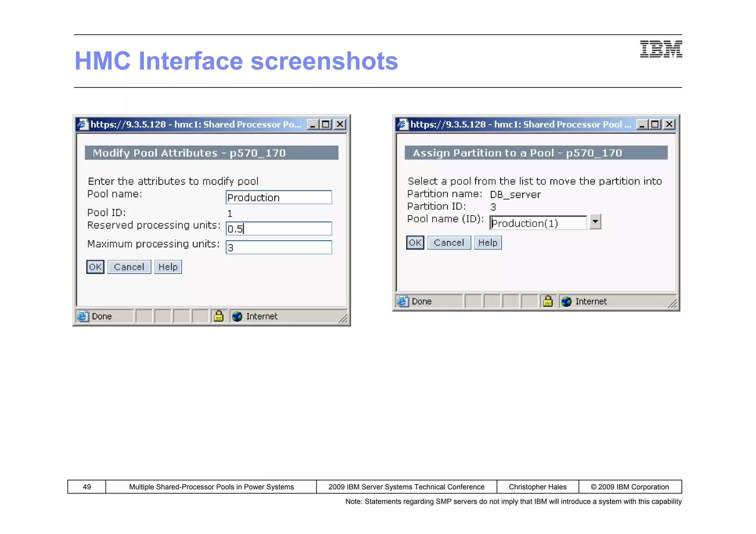The image size is (756, 534).
Task: Focus the Maximum processing units field
Action: [x=279, y=247]
